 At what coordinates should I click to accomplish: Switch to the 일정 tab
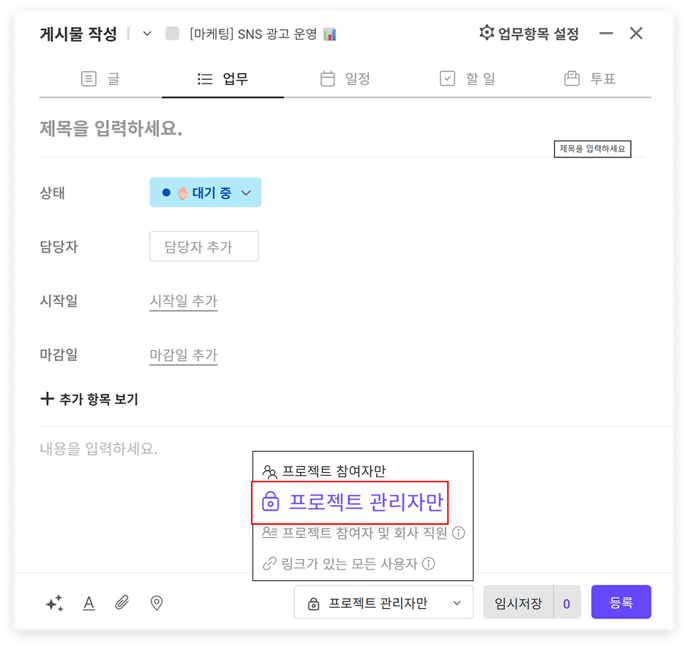(344, 78)
